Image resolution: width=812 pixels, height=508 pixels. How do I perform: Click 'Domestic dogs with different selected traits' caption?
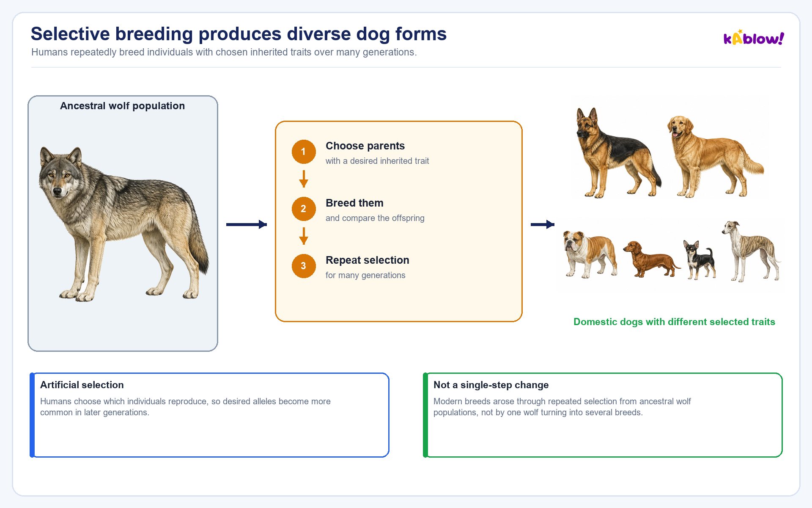(x=674, y=322)
